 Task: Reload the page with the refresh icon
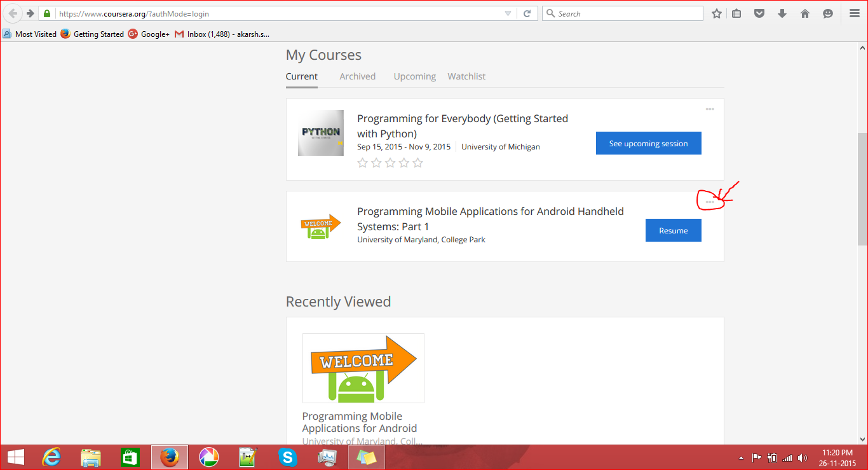(527, 13)
